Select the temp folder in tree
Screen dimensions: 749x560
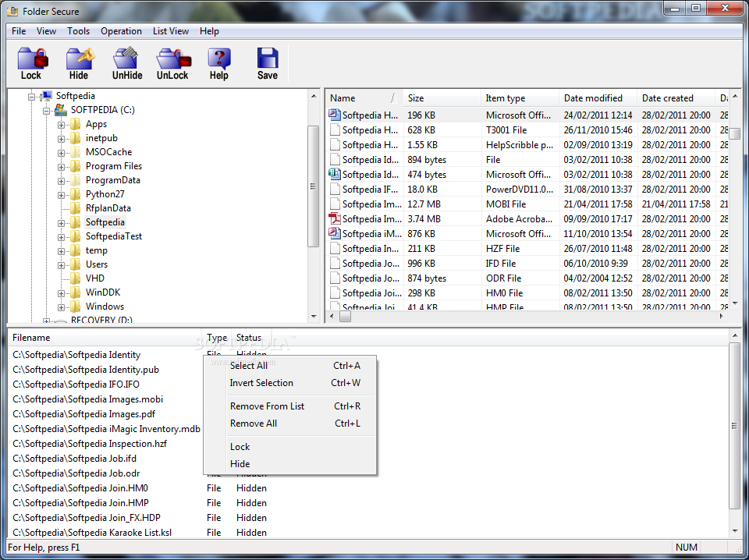pos(97,250)
